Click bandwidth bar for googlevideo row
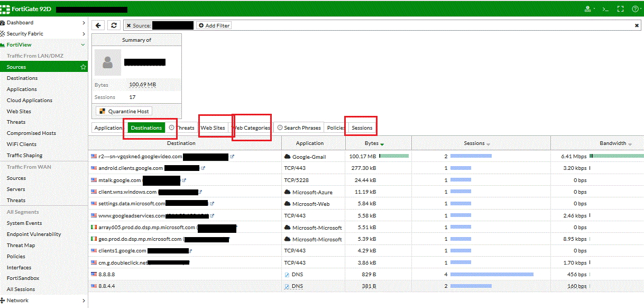 point(617,156)
